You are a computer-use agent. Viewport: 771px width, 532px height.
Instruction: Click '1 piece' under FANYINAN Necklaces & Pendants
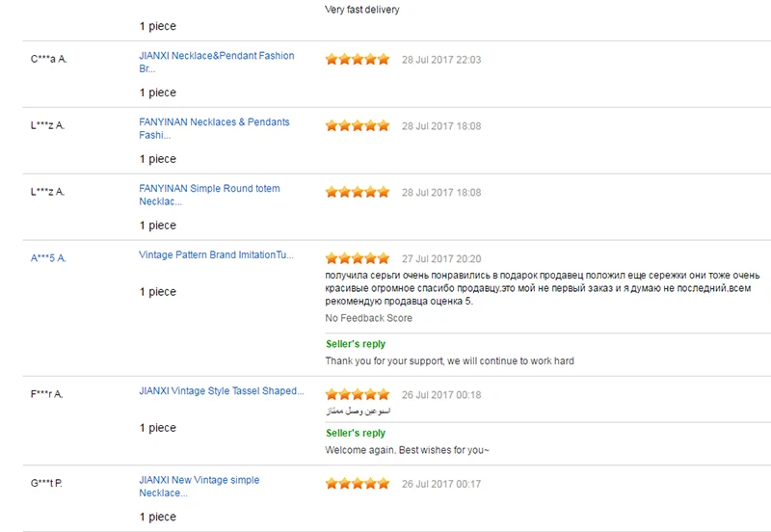157,159
